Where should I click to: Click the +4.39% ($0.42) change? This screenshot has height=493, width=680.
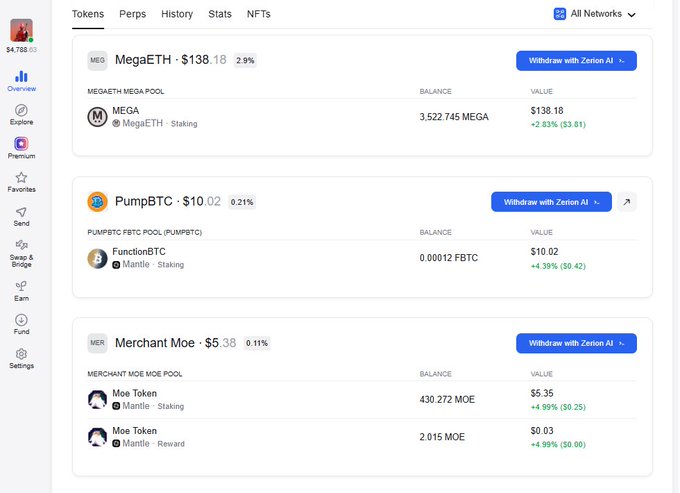[558, 266]
